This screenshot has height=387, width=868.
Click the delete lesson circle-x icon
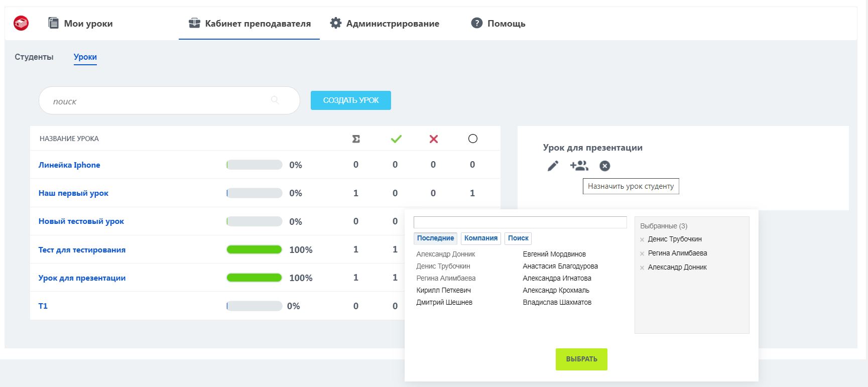point(605,166)
